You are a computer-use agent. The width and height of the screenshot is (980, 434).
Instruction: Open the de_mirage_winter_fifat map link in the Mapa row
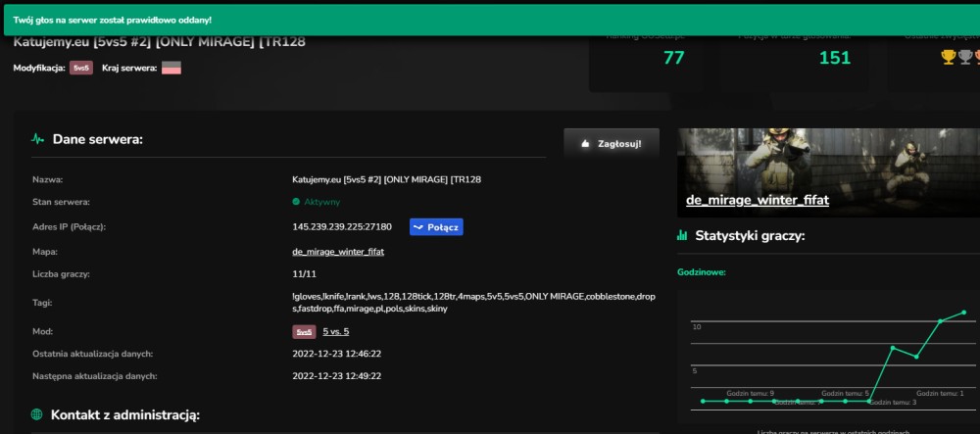point(338,252)
